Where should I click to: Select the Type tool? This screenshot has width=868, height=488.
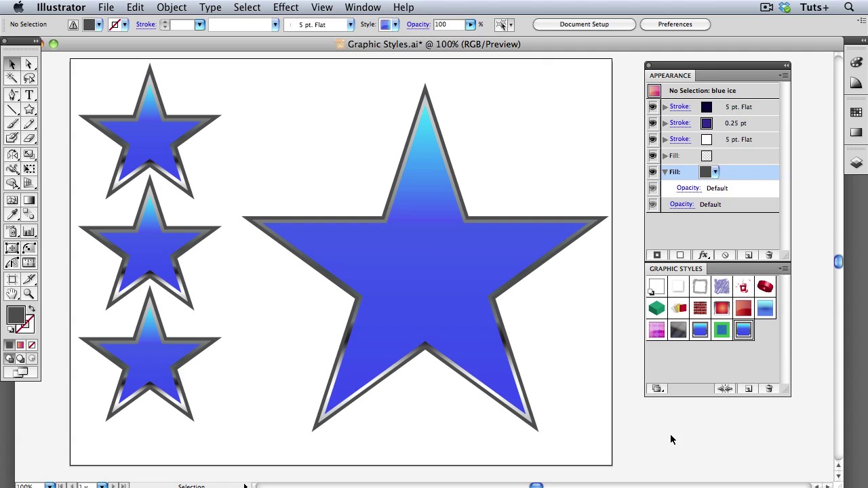tap(29, 95)
